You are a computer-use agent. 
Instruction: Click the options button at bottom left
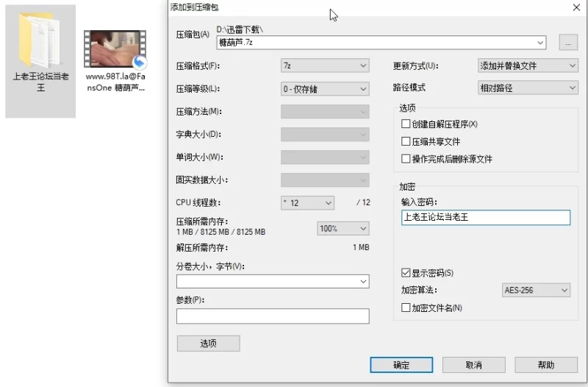click(208, 344)
